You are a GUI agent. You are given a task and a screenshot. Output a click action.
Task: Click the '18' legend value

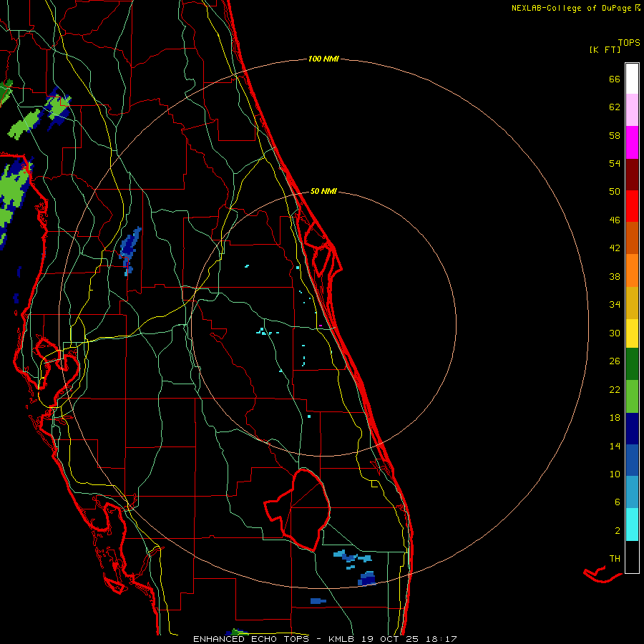[615, 418]
